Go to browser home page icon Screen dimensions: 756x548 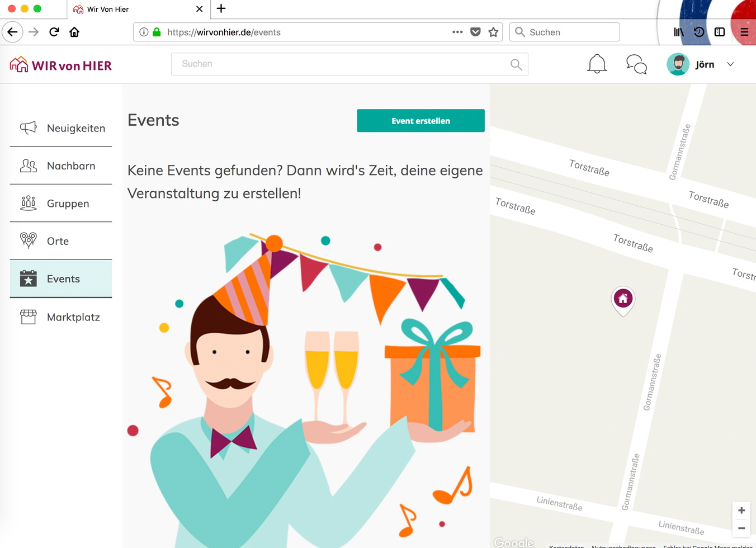(74, 32)
